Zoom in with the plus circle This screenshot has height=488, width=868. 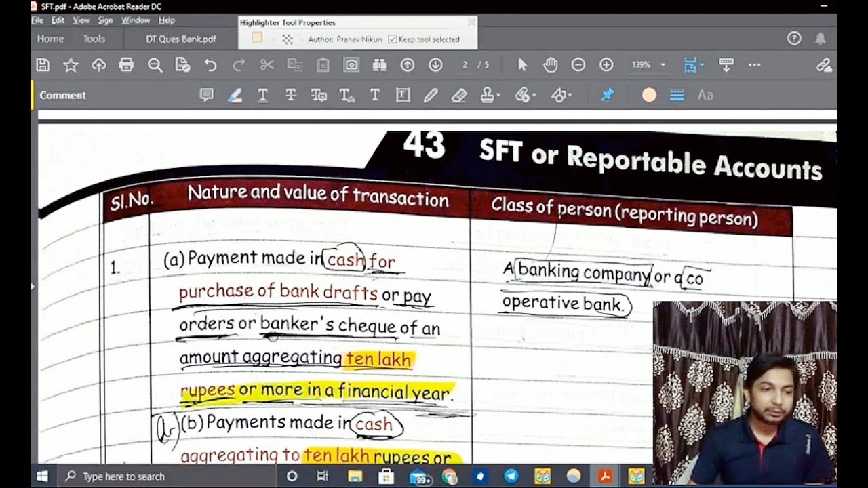(x=606, y=65)
